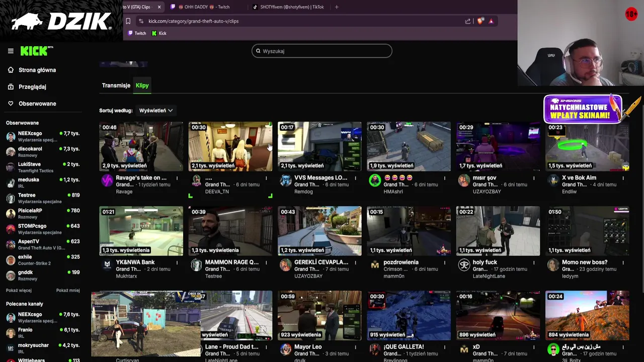Open AspenTV followed channel
Image resolution: width=644 pixels, height=362 pixels.
(43, 244)
